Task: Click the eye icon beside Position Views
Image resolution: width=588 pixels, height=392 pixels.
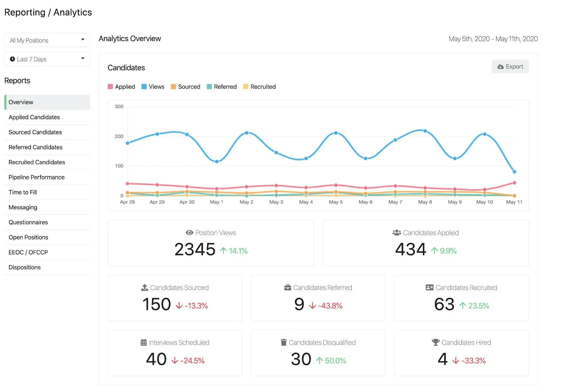Action: point(190,233)
